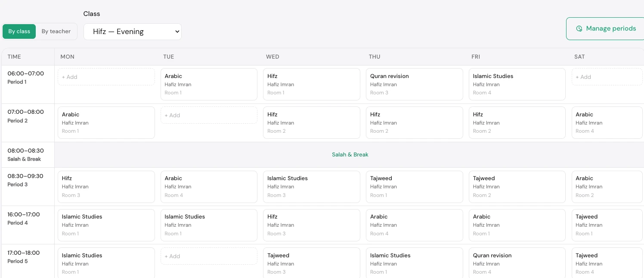The width and height of the screenshot is (644, 278).
Task: Click the 17:00–18:00 Period 5 row label
Action: 24,257
